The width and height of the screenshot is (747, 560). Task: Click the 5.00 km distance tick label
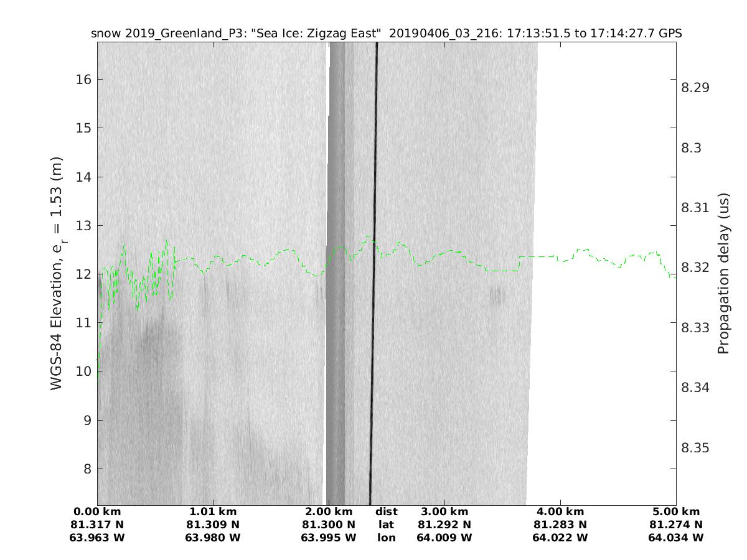(x=676, y=511)
